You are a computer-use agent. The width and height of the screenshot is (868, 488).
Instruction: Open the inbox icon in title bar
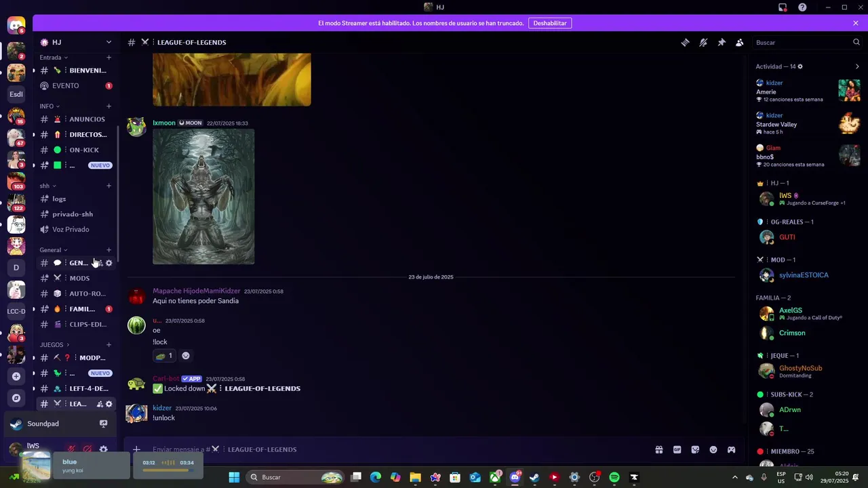tap(783, 7)
